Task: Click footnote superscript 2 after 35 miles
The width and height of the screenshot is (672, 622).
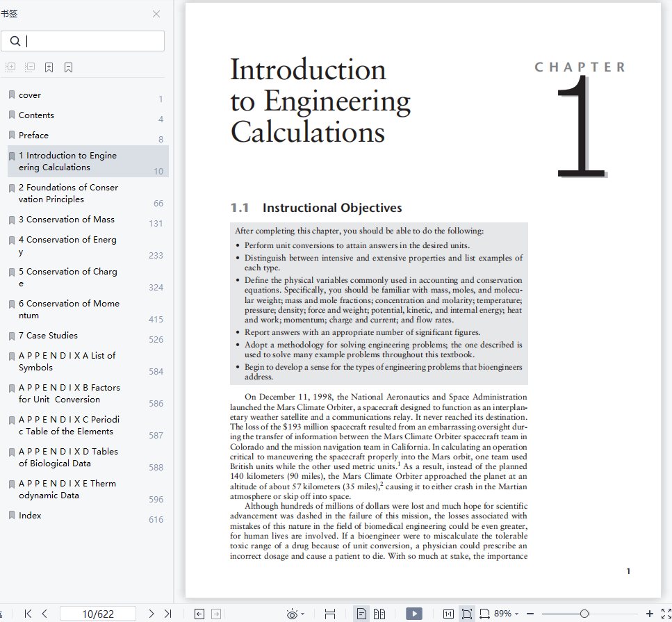Action: point(382,484)
